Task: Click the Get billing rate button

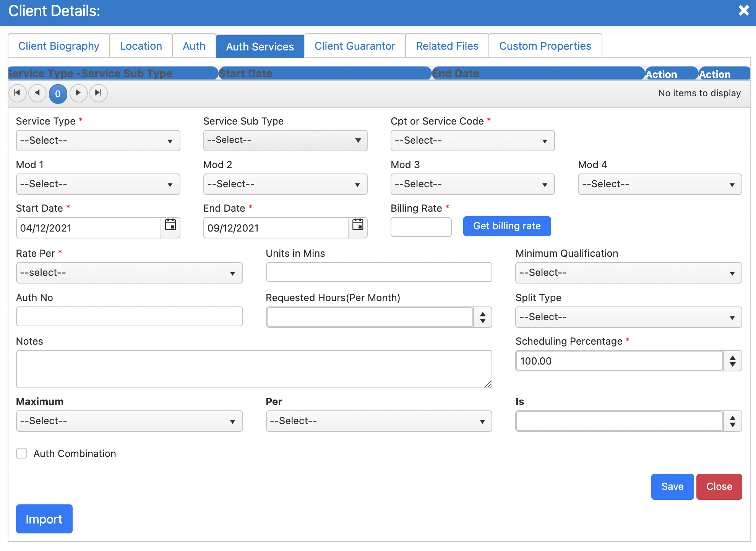Action: coord(507,226)
